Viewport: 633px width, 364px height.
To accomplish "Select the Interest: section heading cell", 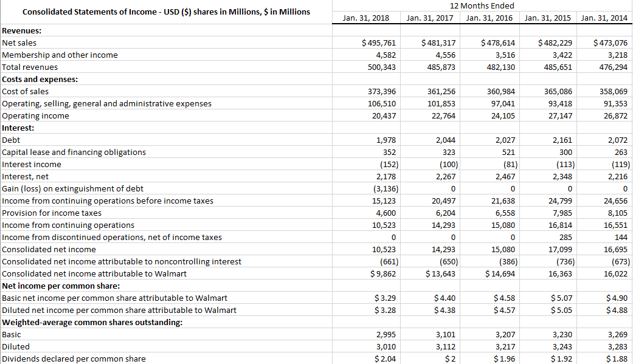I will tap(16, 128).
